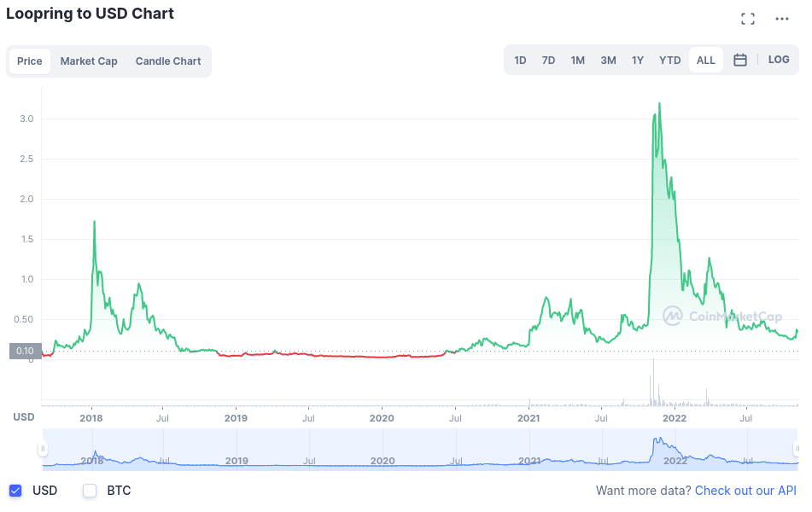This screenshot has width=812, height=512.
Task: Click the 0.10 price marker label
Action: (x=25, y=351)
